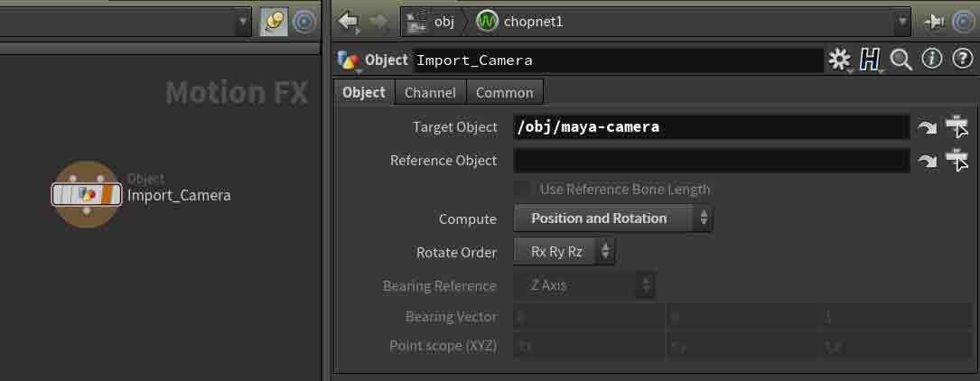Open the Houdini H presets menu
This screenshot has width=980, height=381.
[870, 60]
